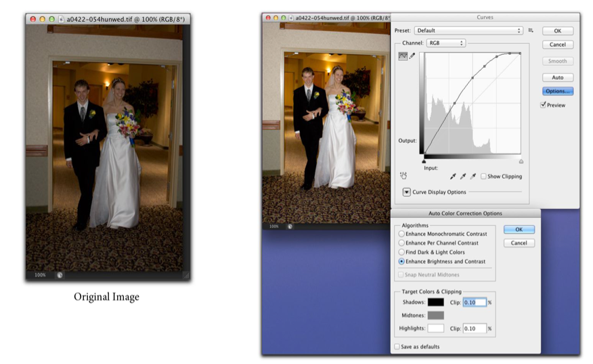Pick the gray point eyedropper
Screen dimensions: 593x364
463,177
